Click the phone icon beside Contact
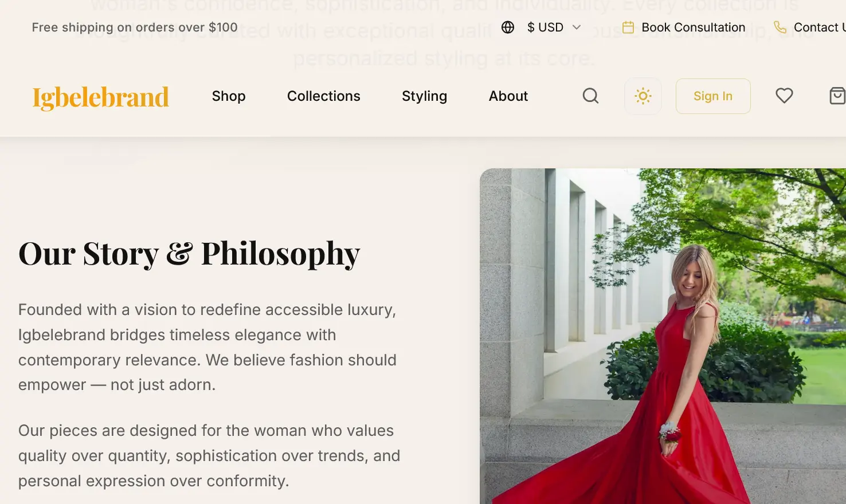This screenshot has width=846, height=504. (780, 27)
